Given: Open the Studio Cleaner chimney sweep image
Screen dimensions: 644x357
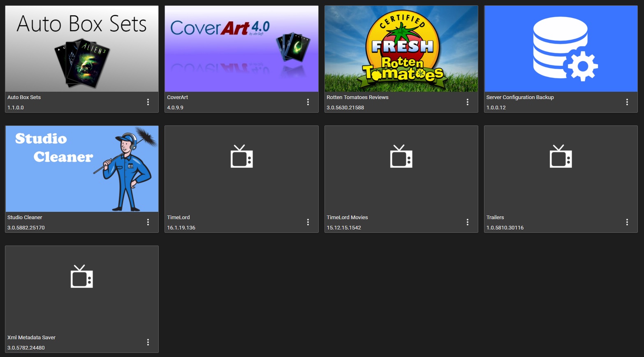Looking at the screenshot, I should 82,169.
